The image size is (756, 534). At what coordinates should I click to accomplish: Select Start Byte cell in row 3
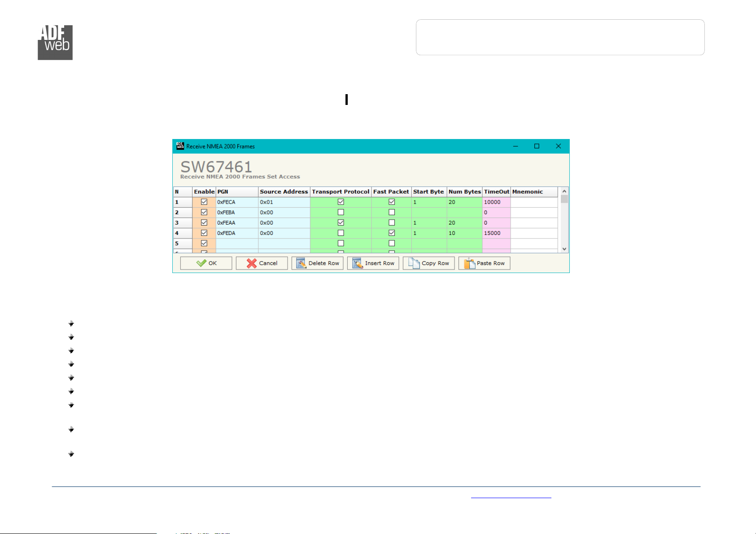(x=429, y=223)
